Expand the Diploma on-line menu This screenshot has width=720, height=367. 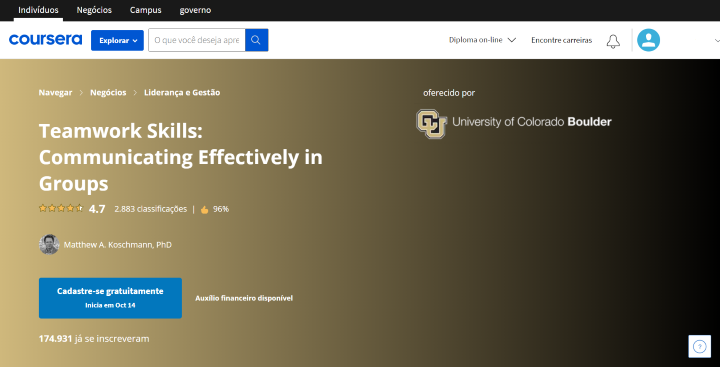pos(483,40)
